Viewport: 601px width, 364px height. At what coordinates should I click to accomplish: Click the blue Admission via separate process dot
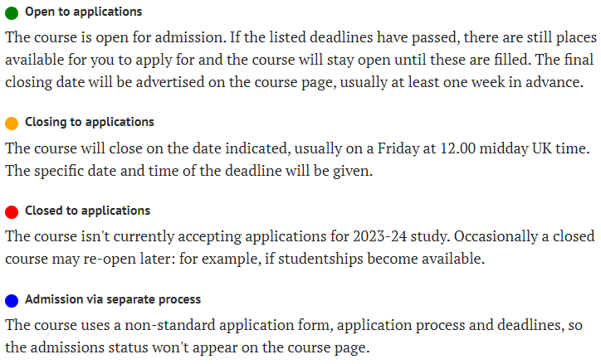pos(12,301)
